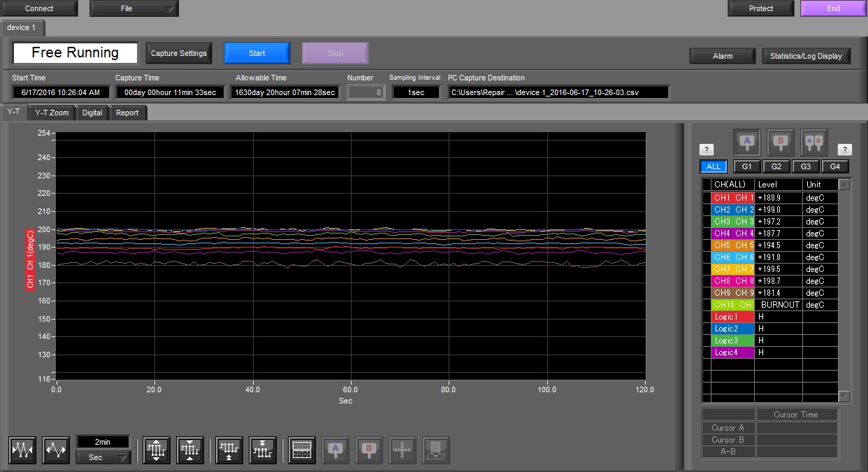Click the expand vertical axis scale icon
The height and width of the screenshot is (472, 868).
coord(155,450)
